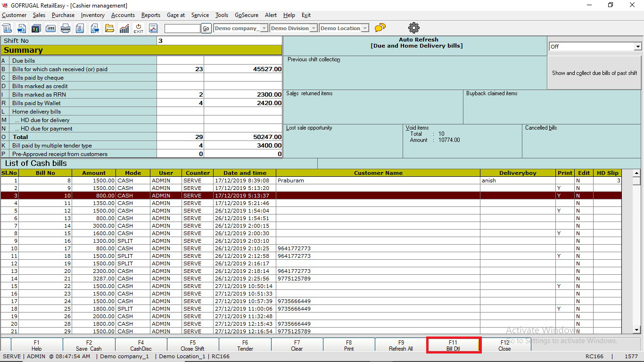Expand the Demo Location dropdown
Viewport: 644px width, 362px height.
click(x=364, y=28)
